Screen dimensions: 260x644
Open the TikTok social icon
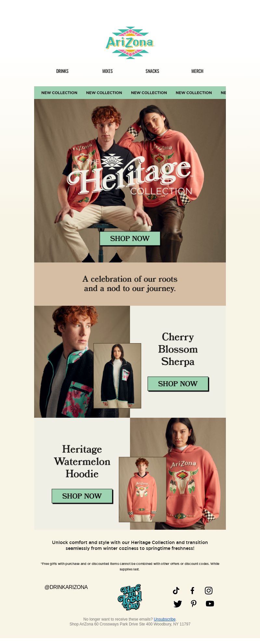click(176, 591)
